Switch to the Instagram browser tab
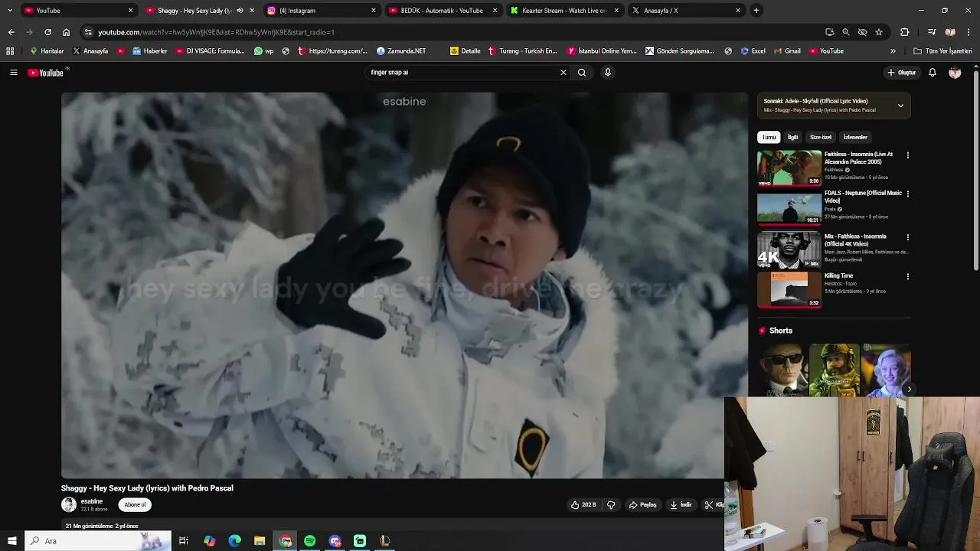980x551 pixels. (x=320, y=11)
